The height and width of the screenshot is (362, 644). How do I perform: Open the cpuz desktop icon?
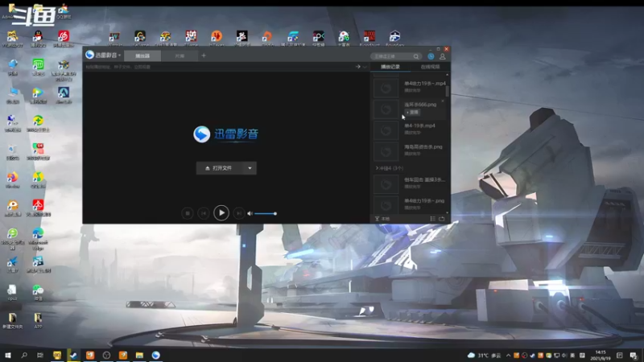(x=12, y=292)
